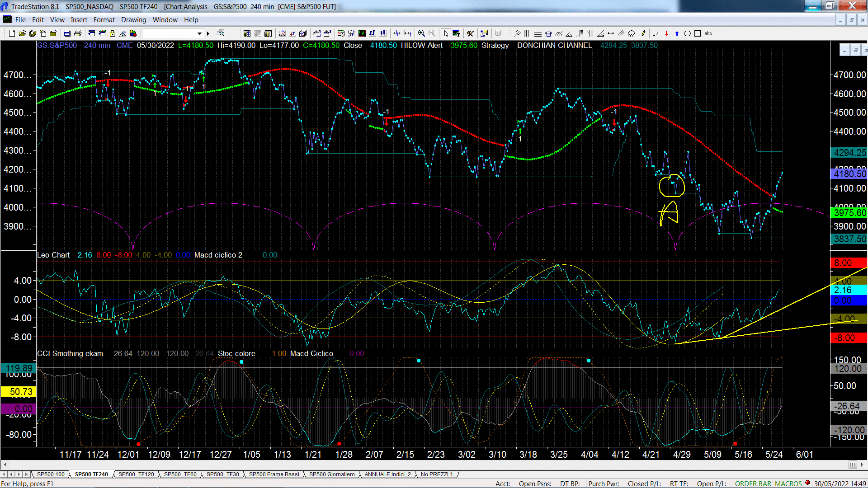Open the Edit menu
This screenshot has height=488, width=868.
38,20
